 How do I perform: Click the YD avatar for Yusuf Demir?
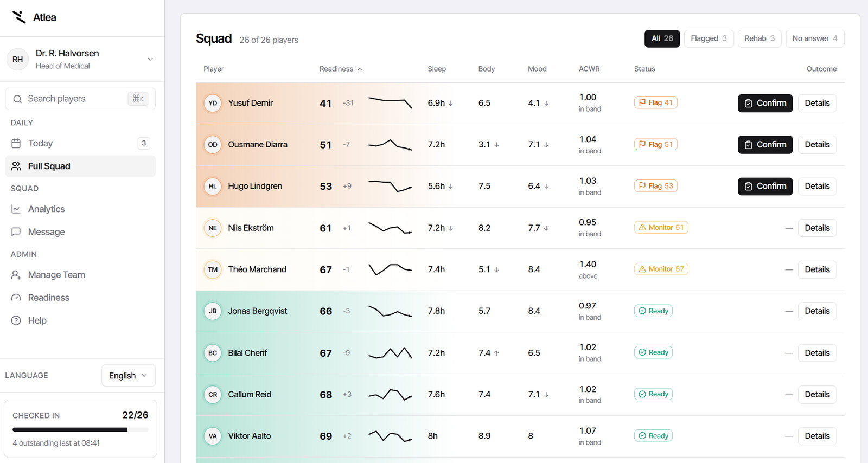click(213, 103)
